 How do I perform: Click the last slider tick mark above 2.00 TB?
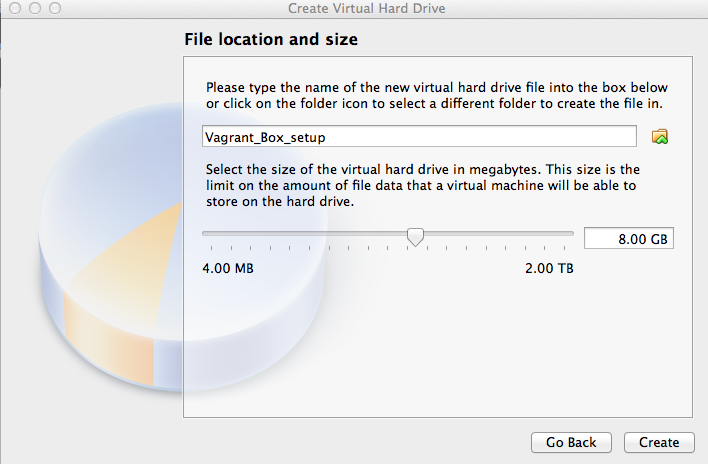564,248
